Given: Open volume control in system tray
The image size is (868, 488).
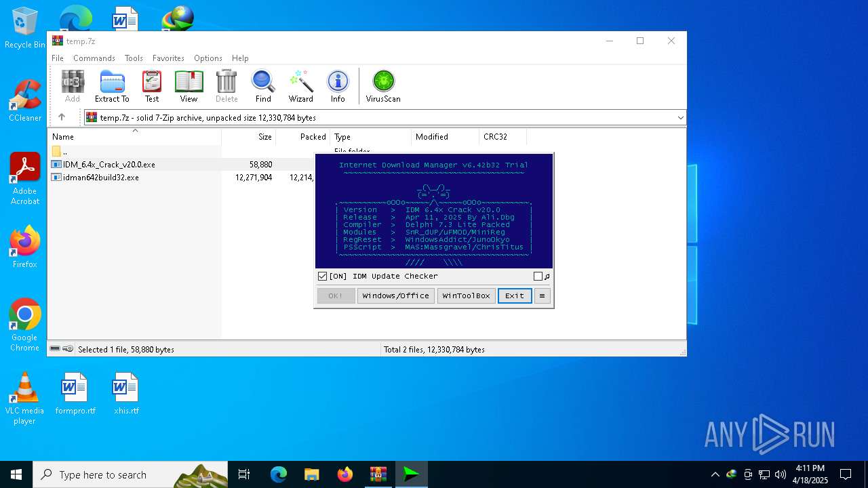Looking at the screenshot, I should 781,474.
